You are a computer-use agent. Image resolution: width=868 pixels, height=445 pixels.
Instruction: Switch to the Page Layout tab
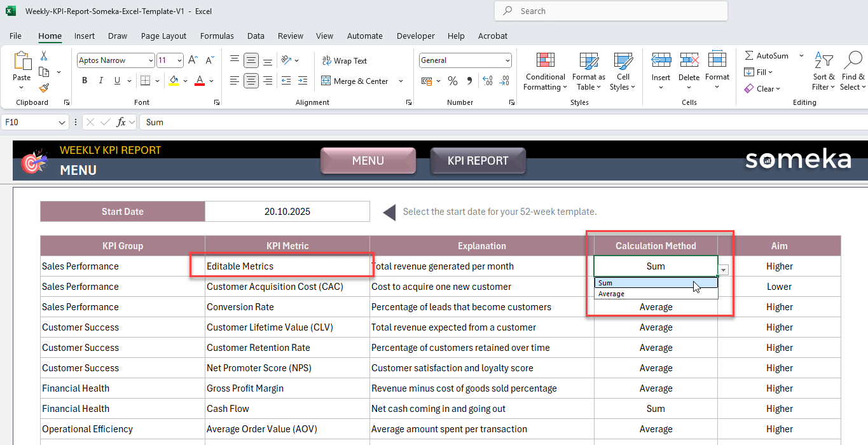163,36
